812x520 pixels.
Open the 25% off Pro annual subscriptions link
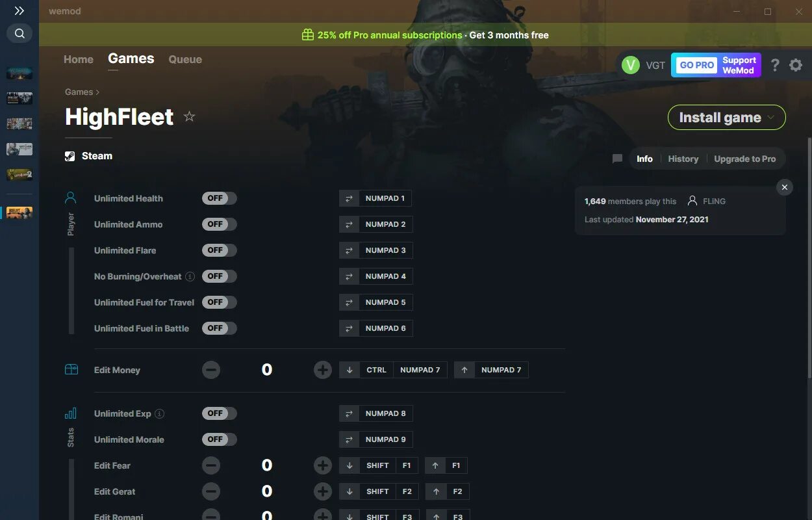390,35
